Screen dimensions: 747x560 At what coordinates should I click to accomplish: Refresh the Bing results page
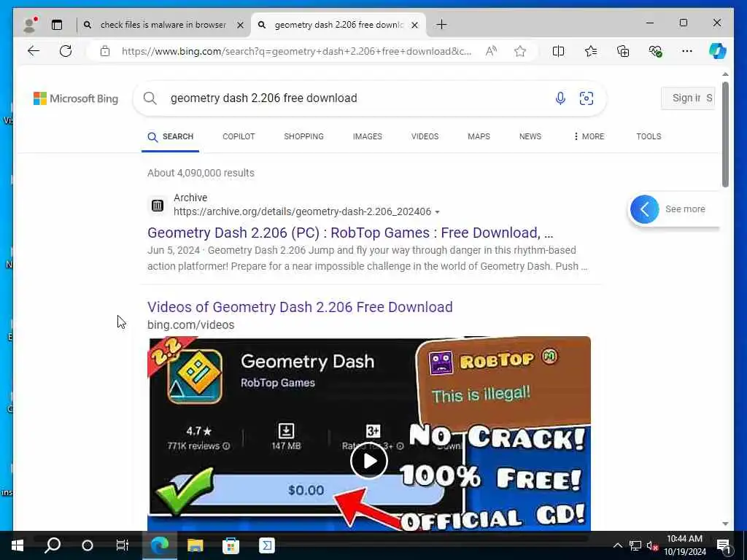coord(66,51)
